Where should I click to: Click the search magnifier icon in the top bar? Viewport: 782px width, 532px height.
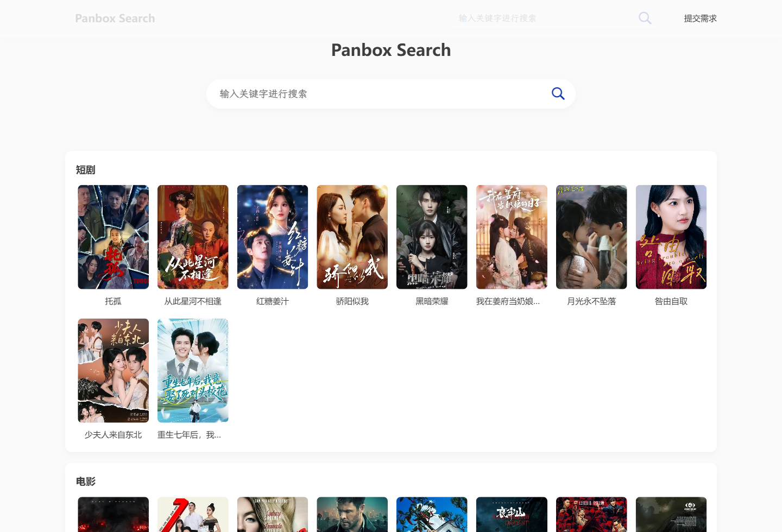pos(645,18)
